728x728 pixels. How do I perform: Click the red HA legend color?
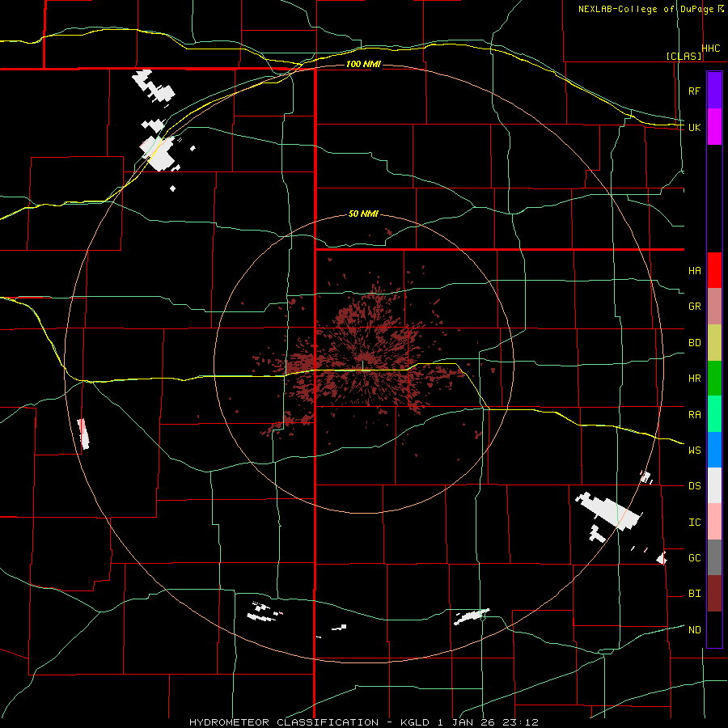714,270
